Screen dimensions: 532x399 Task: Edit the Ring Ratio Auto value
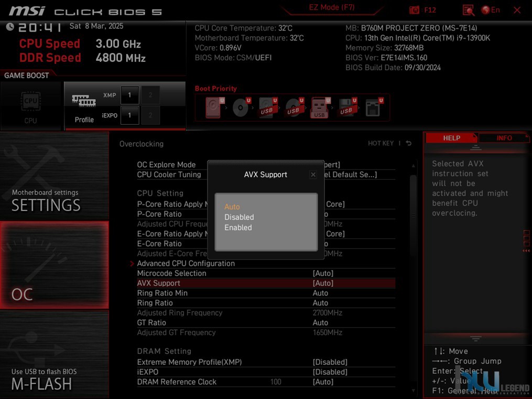click(x=320, y=303)
